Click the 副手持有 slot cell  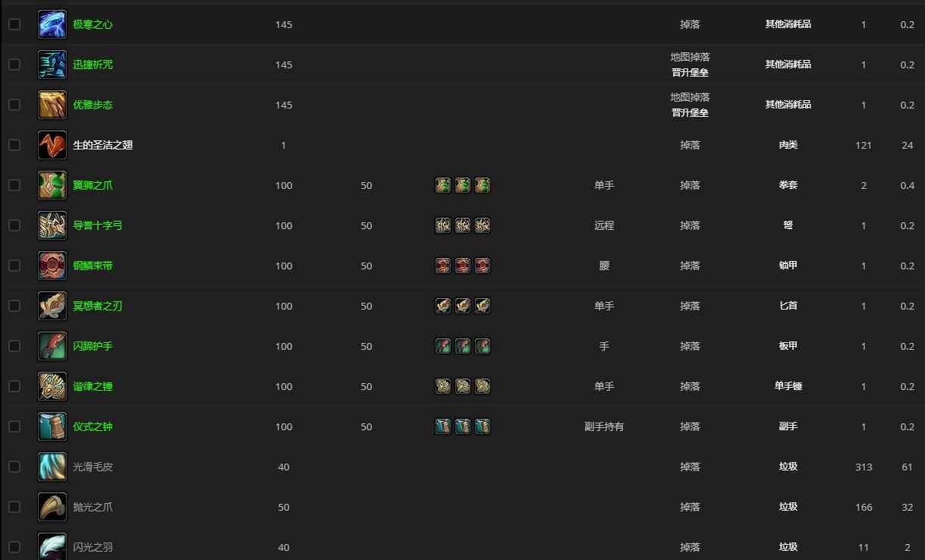pos(604,426)
